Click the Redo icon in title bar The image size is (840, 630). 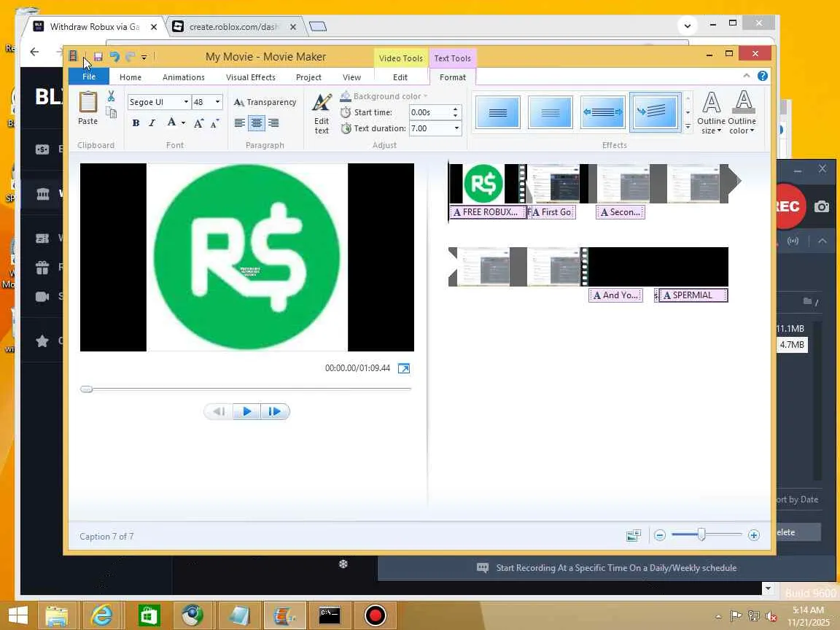[x=130, y=56]
